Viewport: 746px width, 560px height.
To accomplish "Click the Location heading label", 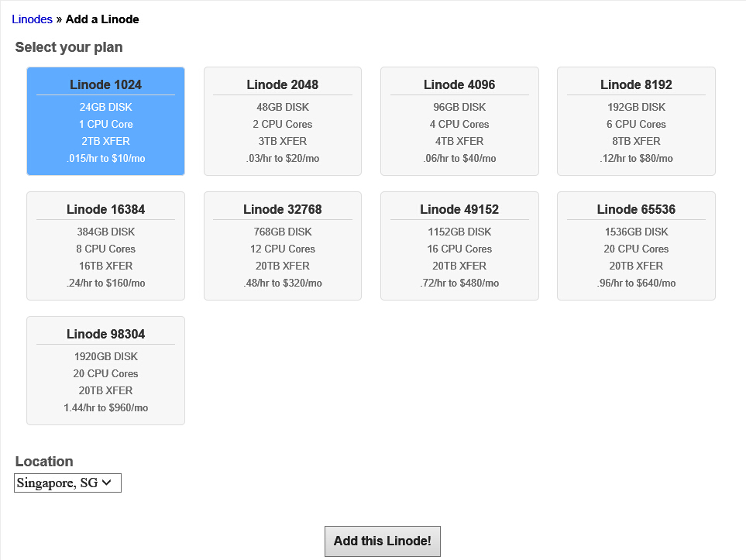I will pyautogui.click(x=44, y=462).
